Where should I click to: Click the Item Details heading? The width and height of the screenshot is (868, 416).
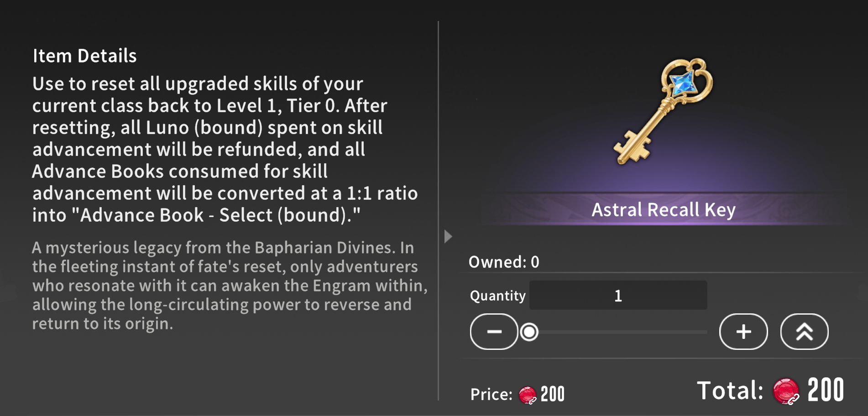click(84, 56)
